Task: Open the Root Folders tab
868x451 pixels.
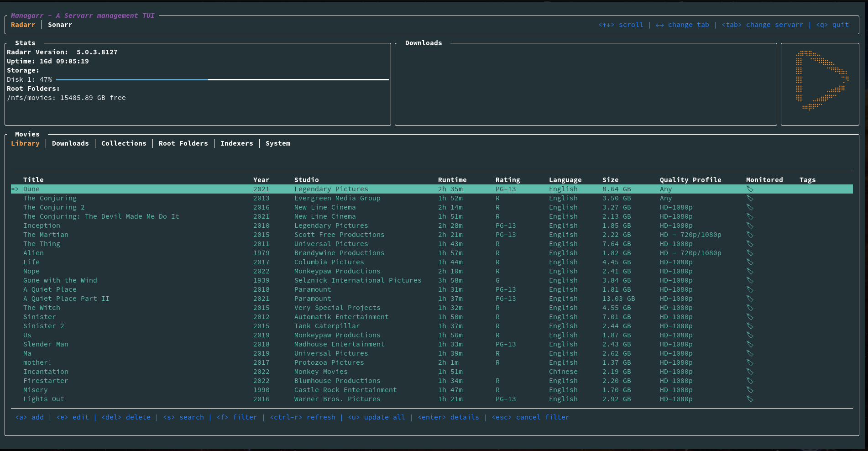Action: [x=183, y=143]
